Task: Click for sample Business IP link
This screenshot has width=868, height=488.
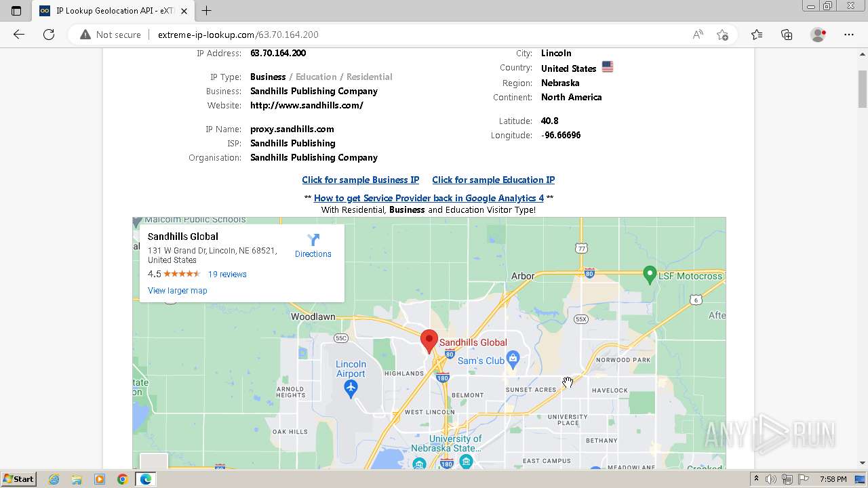Action: click(361, 180)
